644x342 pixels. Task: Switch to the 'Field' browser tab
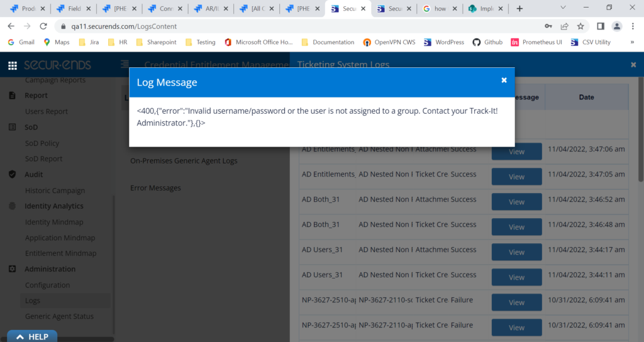point(74,9)
